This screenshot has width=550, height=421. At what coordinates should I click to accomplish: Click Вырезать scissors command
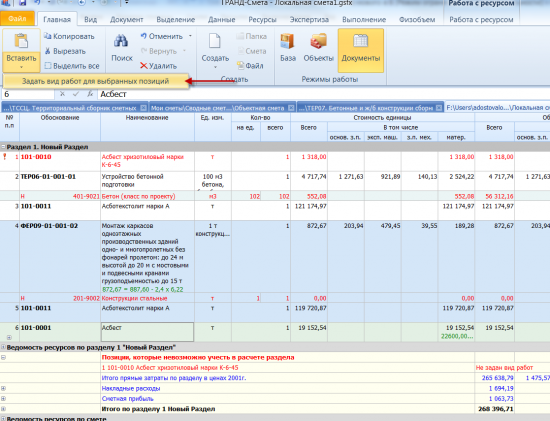[65, 51]
